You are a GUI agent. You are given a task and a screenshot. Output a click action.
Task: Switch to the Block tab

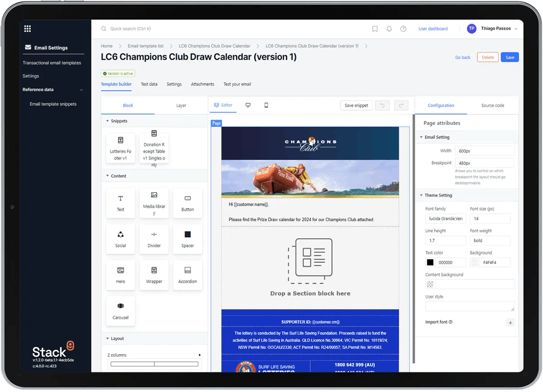pos(128,105)
